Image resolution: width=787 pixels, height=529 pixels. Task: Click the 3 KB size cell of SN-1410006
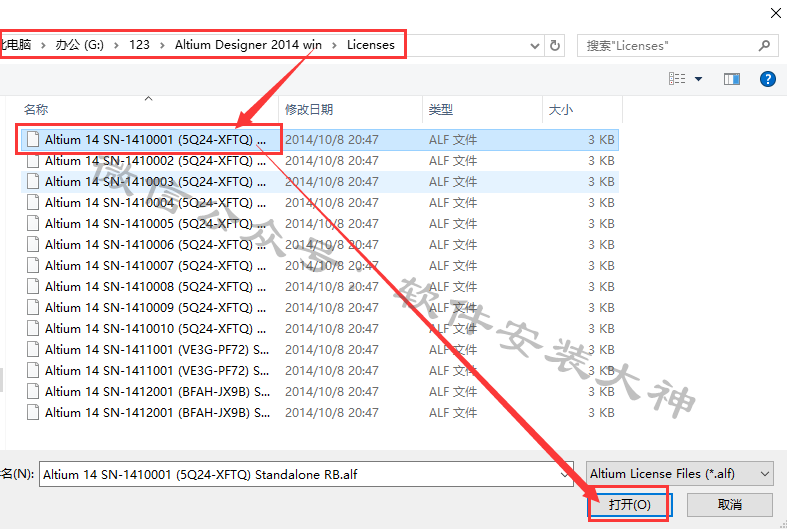coord(601,244)
